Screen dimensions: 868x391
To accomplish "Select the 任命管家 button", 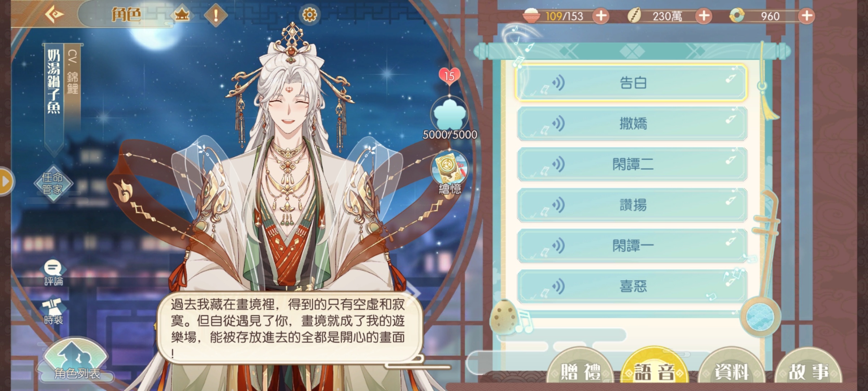I will tap(53, 183).
